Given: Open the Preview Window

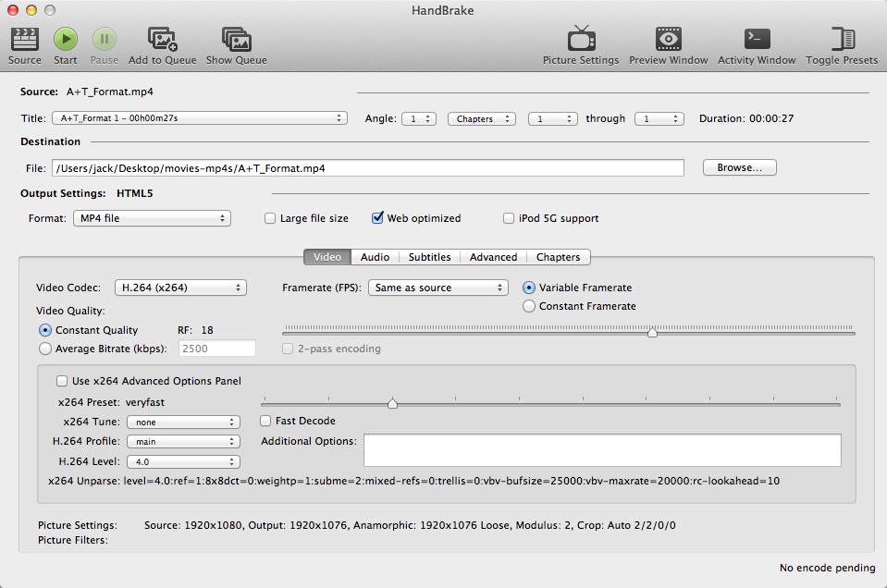Looking at the screenshot, I should (x=668, y=39).
